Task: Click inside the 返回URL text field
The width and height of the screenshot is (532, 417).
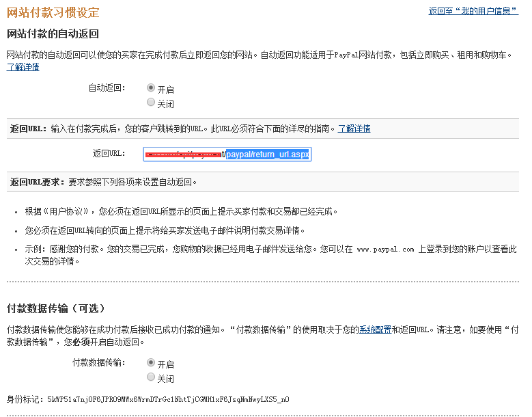Action: 227,154
